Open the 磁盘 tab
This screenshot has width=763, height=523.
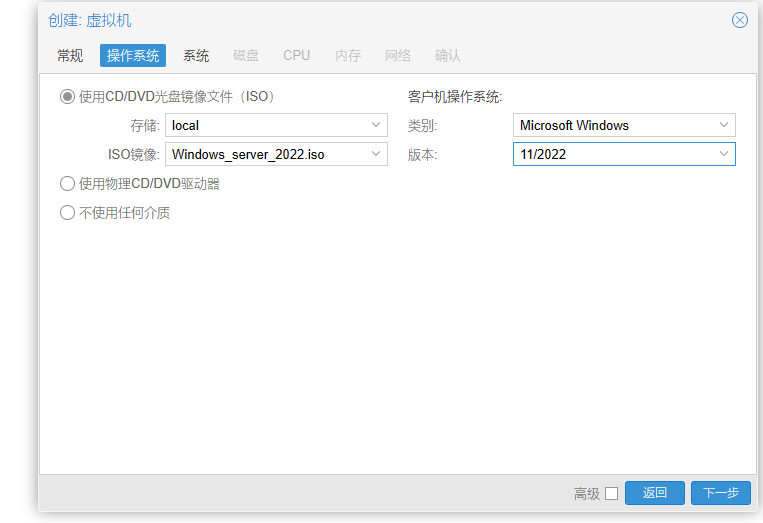(246, 55)
